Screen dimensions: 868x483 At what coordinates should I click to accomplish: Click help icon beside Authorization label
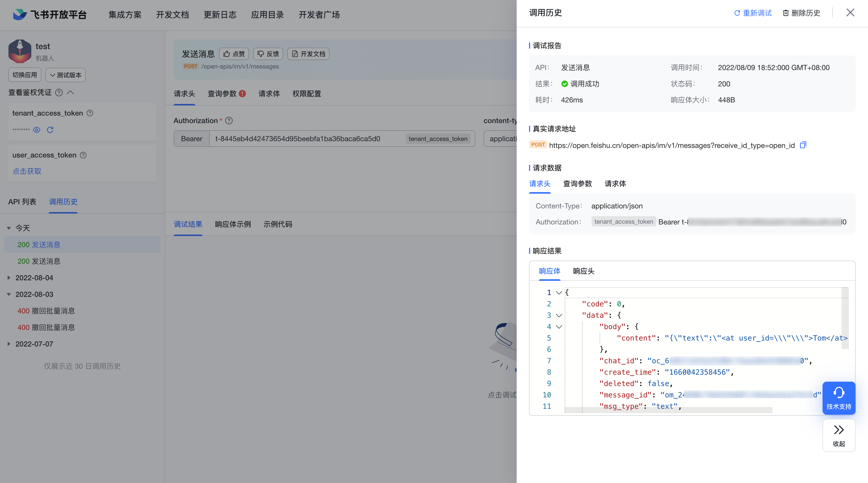(x=229, y=120)
